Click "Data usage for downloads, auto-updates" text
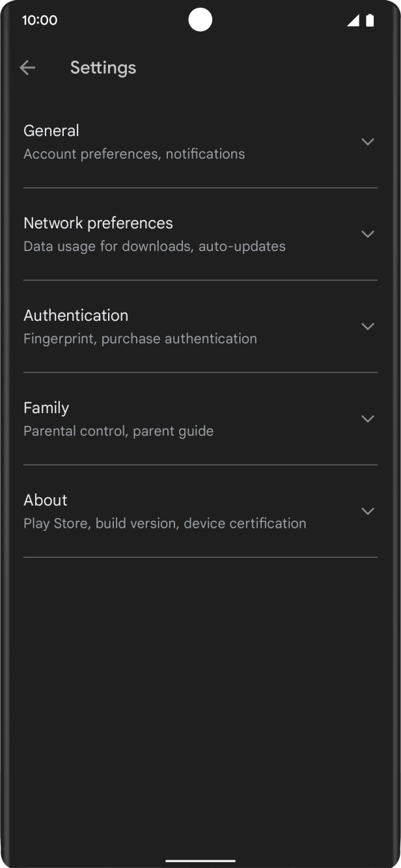Viewport: 401px width, 868px height. [154, 247]
